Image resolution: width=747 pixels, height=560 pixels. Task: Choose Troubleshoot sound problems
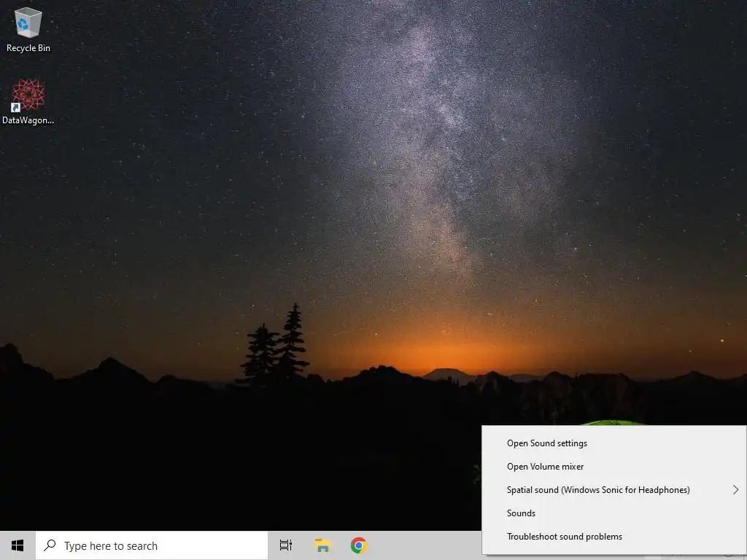pos(614,537)
